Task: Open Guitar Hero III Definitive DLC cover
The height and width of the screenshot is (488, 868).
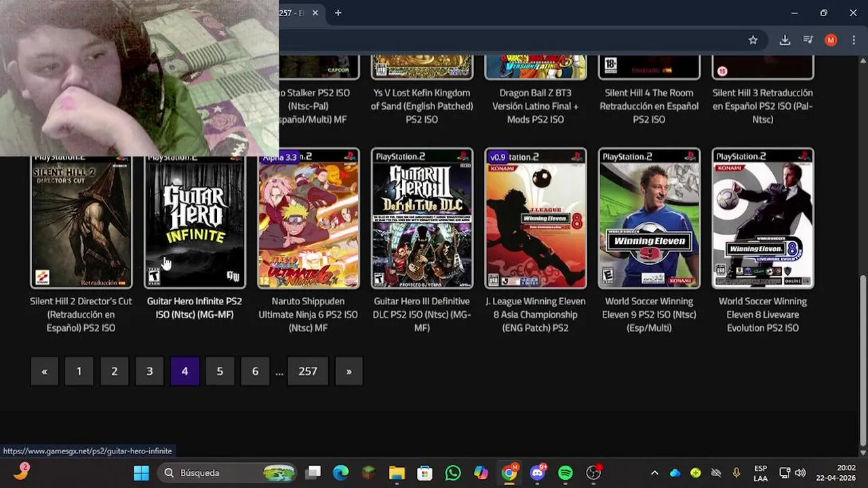Action: tap(422, 218)
